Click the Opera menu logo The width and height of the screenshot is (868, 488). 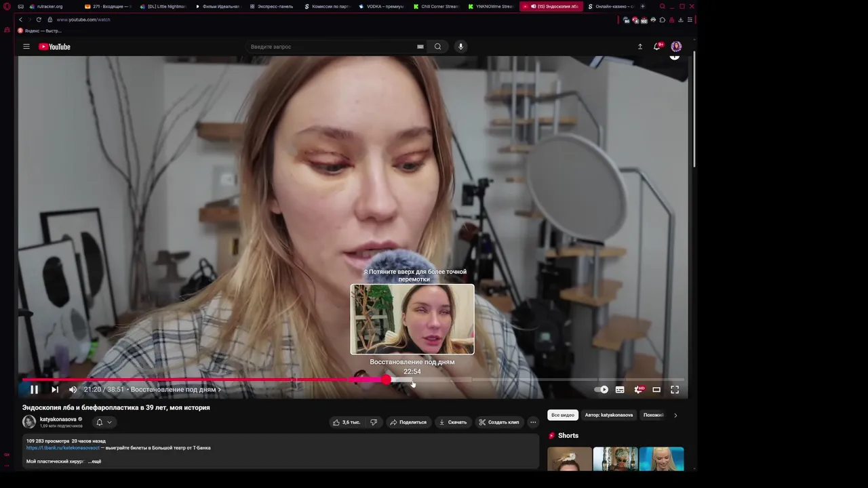(x=7, y=6)
